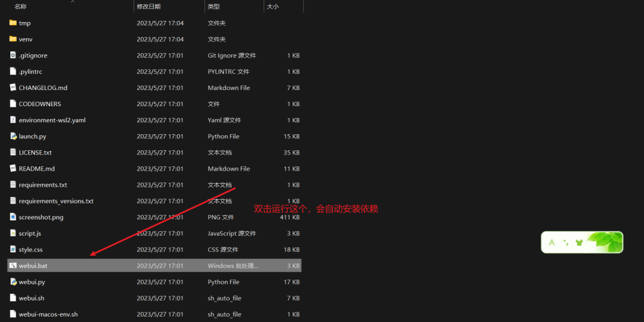Click the webui.bat batch file icon
This screenshot has width=644, height=322.
point(13,266)
